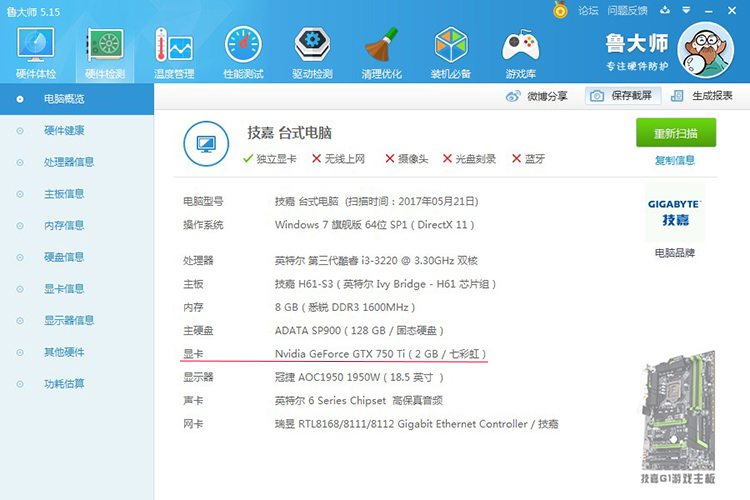Click the 8 GB DDR3 1600MHz memory value
This screenshot has width=750, height=500.
coord(345,307)
